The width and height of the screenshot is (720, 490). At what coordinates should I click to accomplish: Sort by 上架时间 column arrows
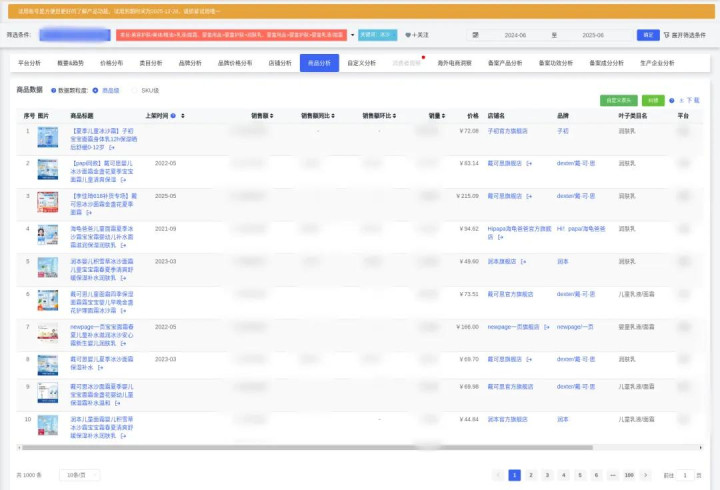[183, 116]
